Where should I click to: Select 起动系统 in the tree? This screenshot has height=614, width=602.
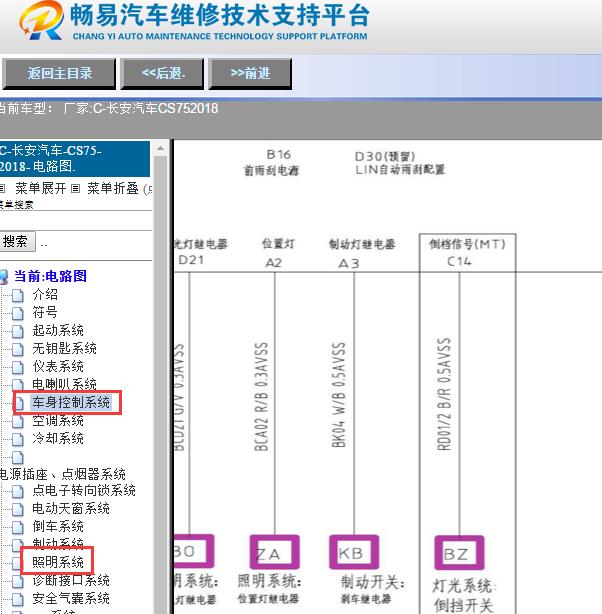click(58, 330)
